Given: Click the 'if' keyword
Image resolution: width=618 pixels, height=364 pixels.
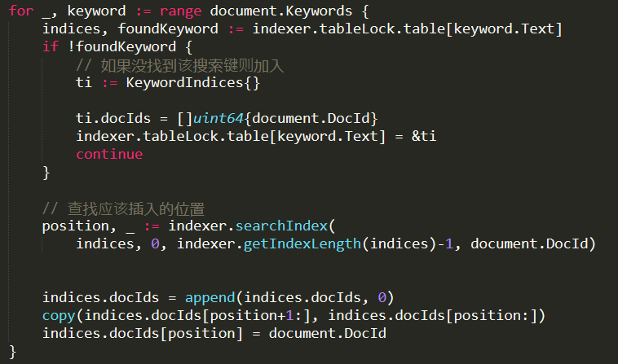Looking at the screenshot, I should tap(51, 47).
